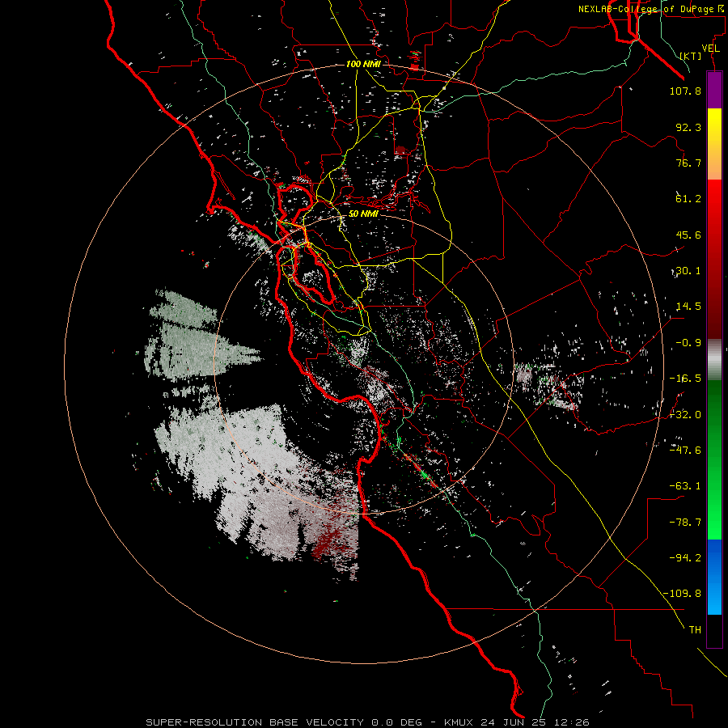Click the 30.1 velocity scale value
The width and height of the screenshot is (728, 728).
tap(688, 271)
